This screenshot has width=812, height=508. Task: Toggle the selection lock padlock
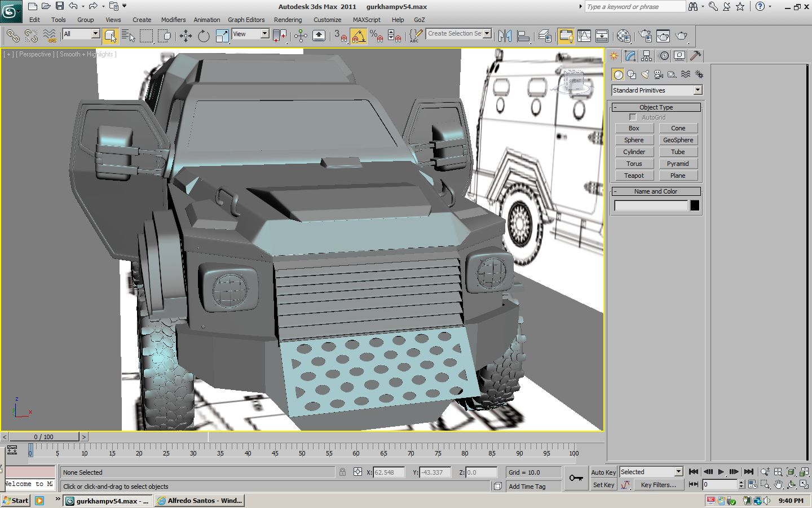pyautogui.click(x=342, y=472)
